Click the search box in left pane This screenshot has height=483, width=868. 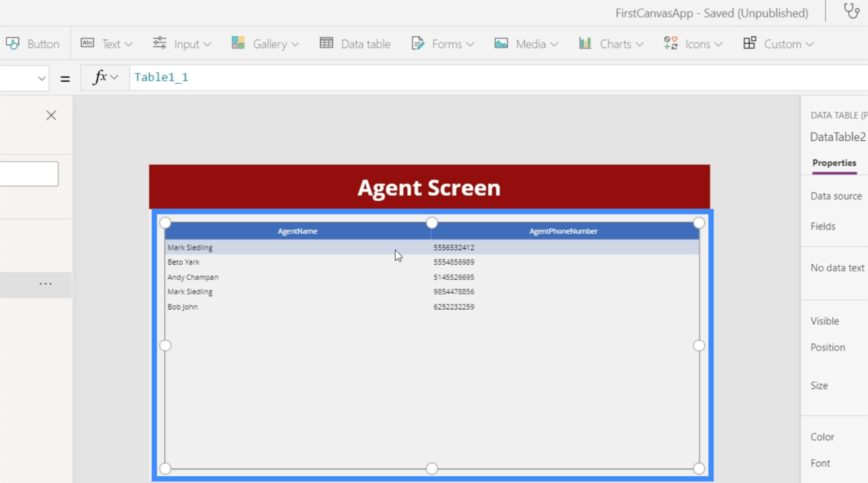coord(29,174)
